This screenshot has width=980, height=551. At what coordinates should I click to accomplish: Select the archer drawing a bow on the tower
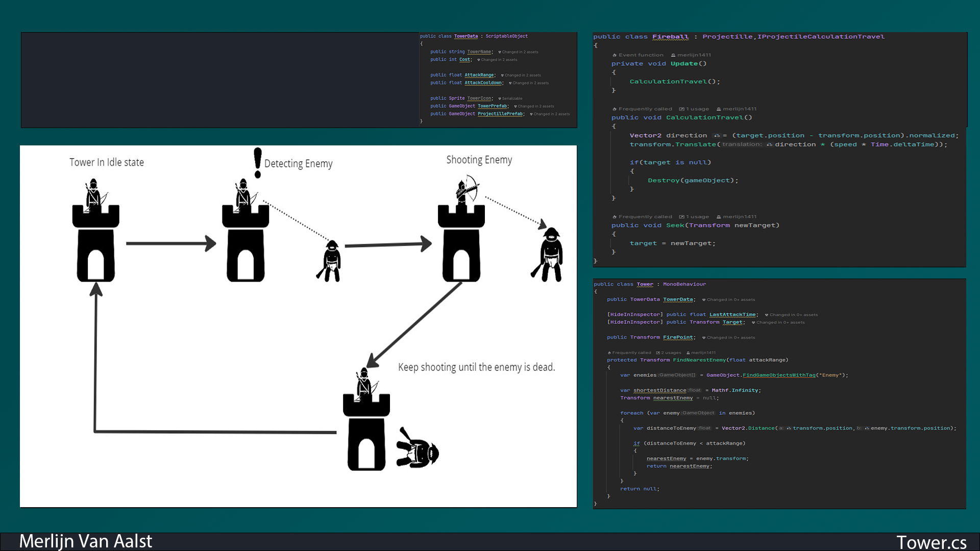[466, 190]
